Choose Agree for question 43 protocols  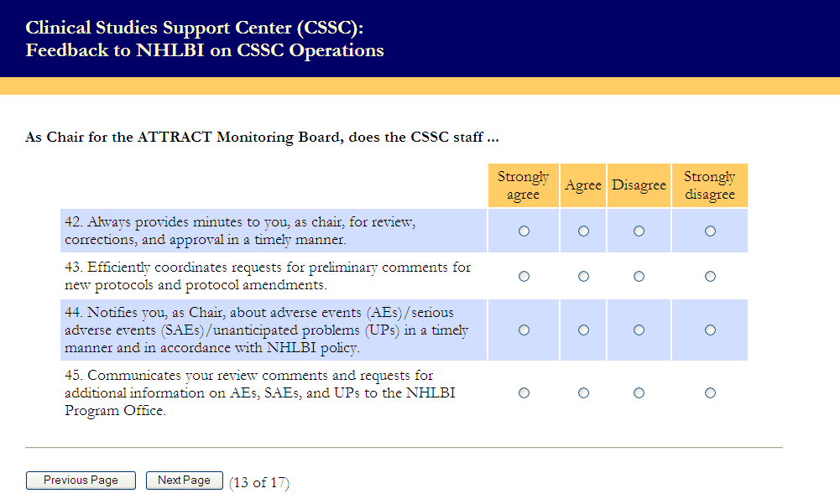tap(583, 277)
